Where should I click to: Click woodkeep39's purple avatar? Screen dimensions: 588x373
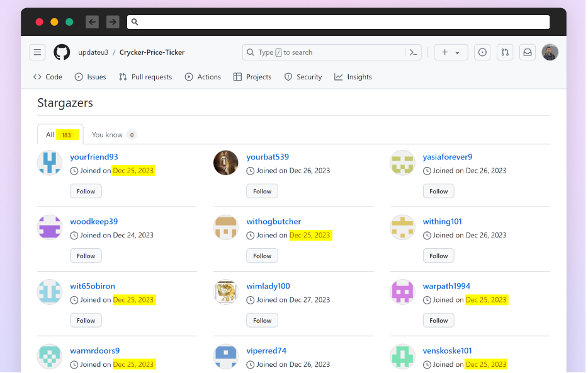tap(50, 227)
